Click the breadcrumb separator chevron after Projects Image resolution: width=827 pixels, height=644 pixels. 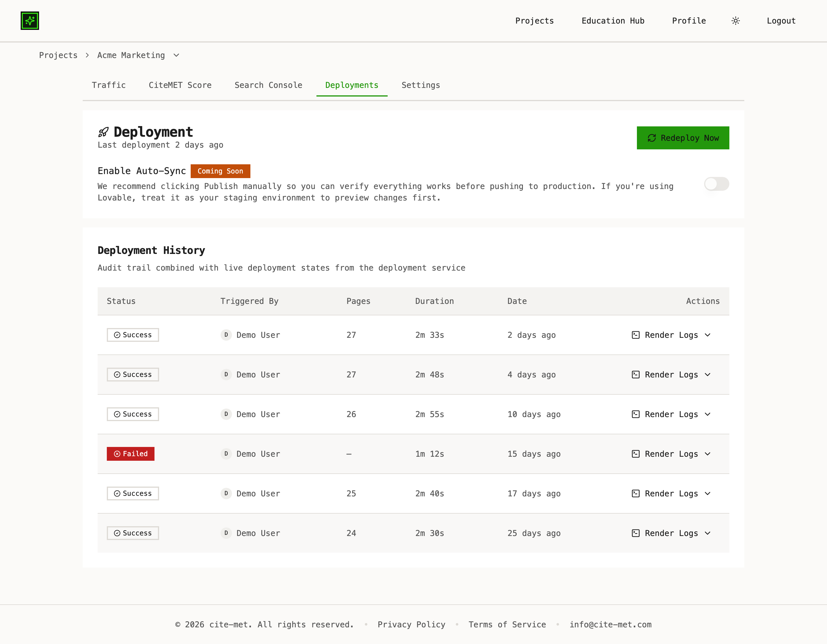88,55
